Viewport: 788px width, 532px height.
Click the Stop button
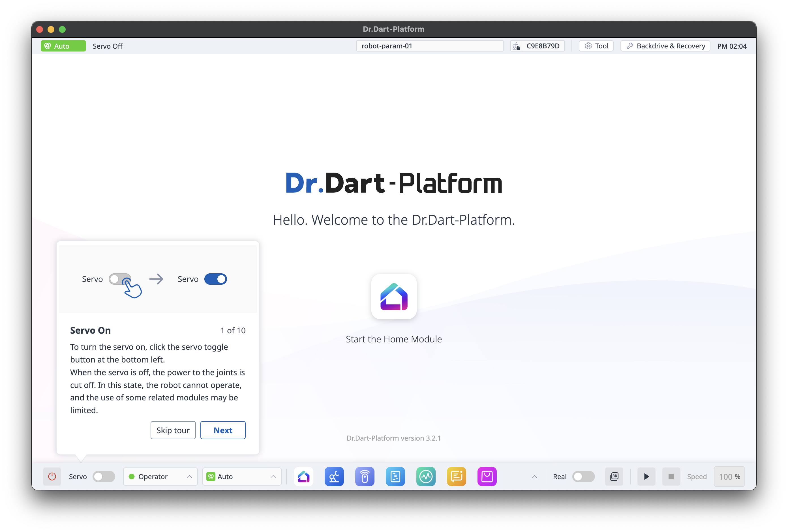click(x=671, y=476)
